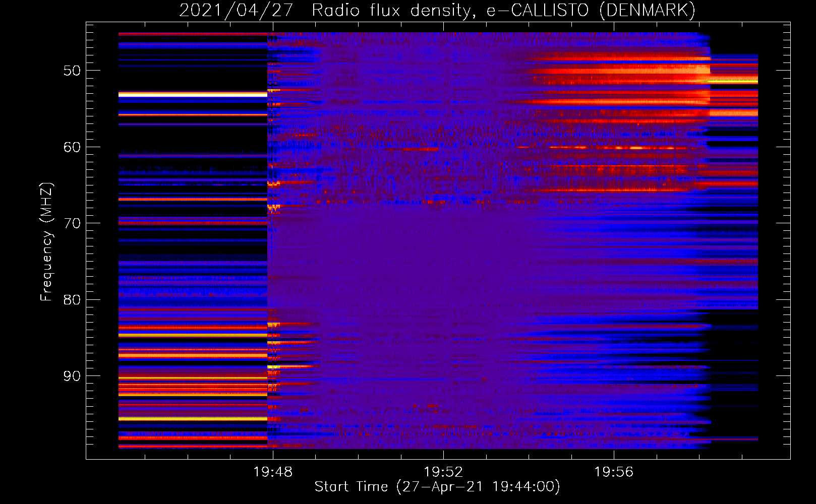Click the 'Start Time (27-Apr-21 19:44:00)' label
Image resolution: width=816 pixels, height=504 pixels.
tap(437, 487)
